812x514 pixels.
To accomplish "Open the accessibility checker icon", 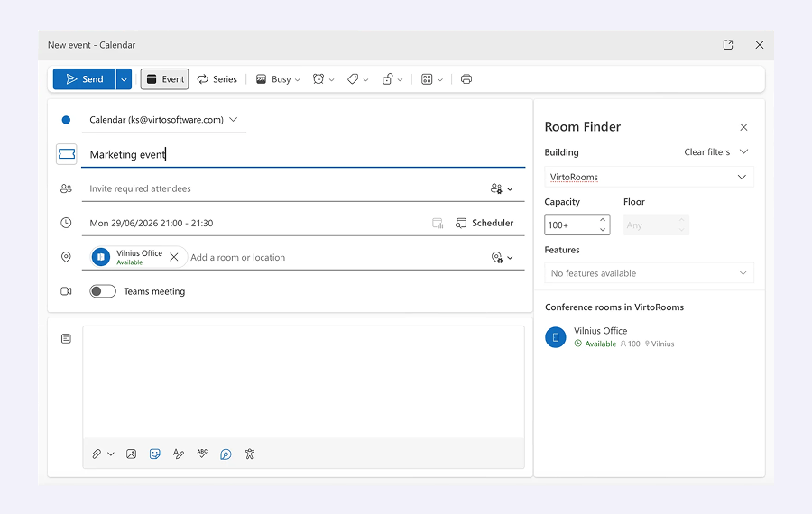I will click(x=250, y=454).
